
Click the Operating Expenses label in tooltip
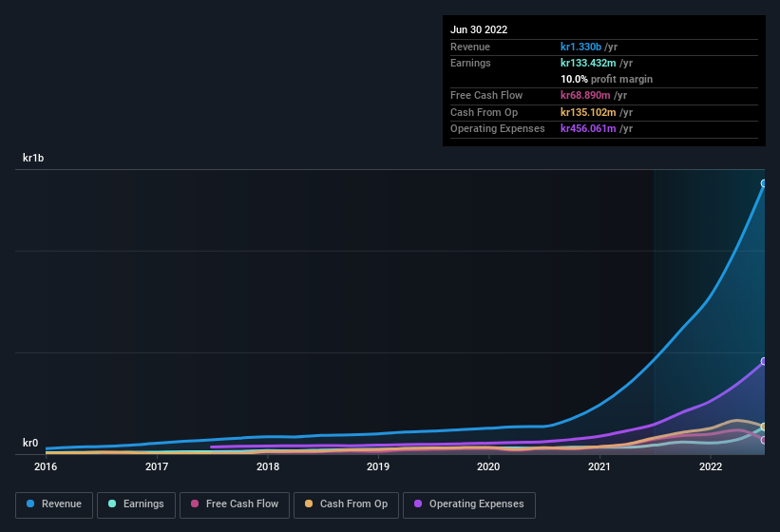498,129
